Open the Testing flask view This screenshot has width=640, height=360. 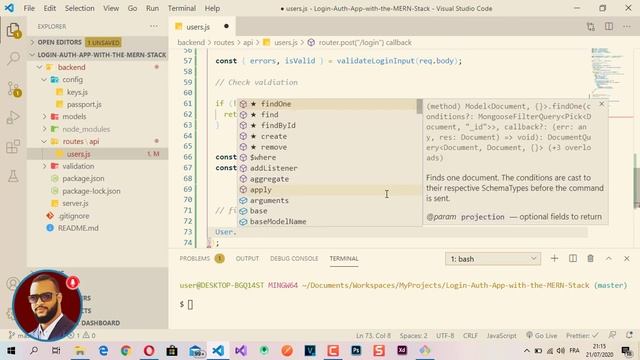pyautogui.click(x=13, y=176)
